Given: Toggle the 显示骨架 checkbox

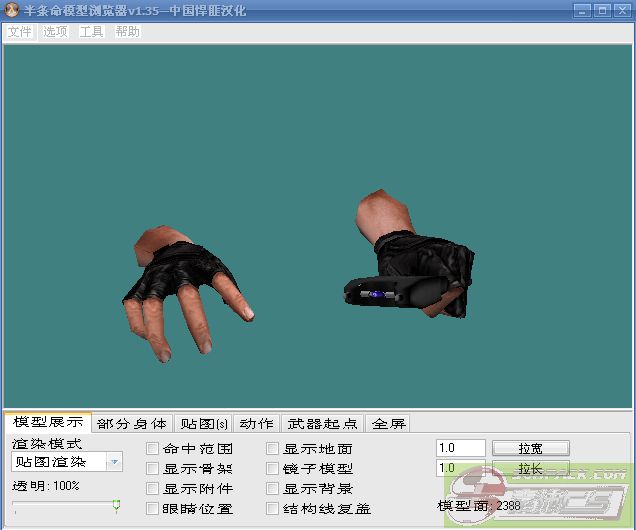Looking at the screenshot, I should (153, 469).
